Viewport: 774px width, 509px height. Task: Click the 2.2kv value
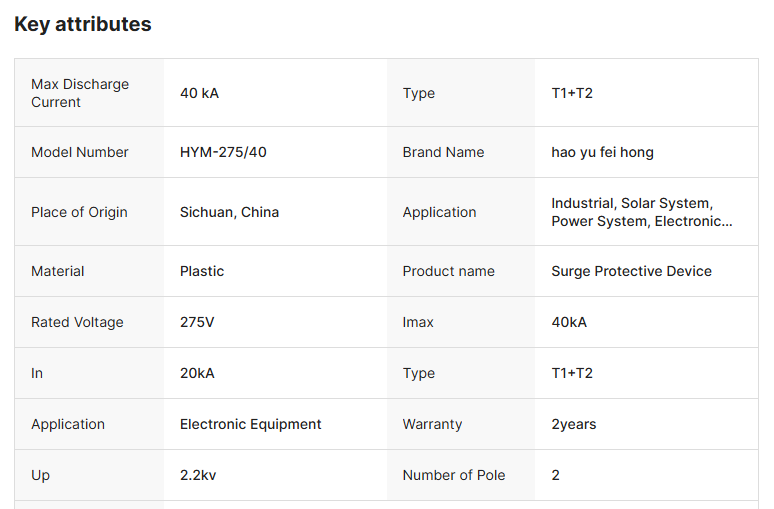pos(198,475)
